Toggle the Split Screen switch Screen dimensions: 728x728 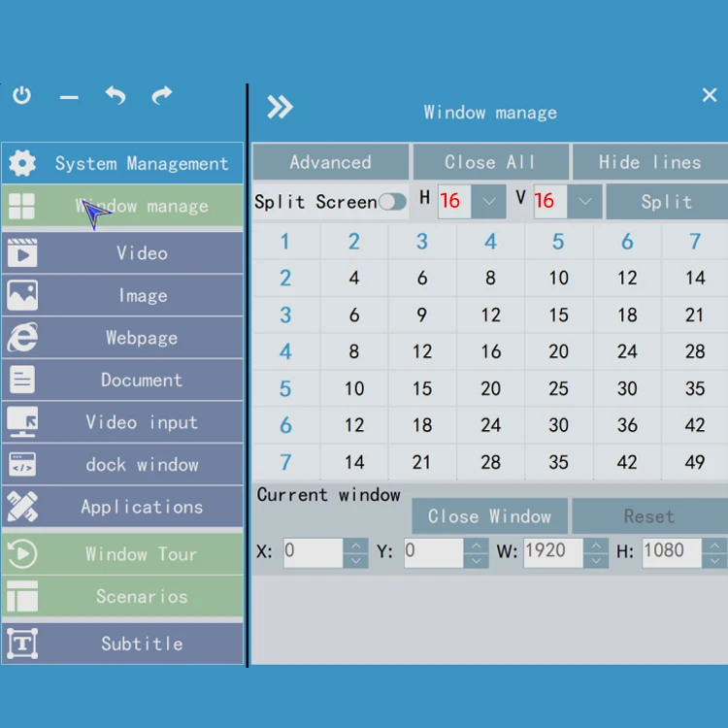click(x=392, y=202)
